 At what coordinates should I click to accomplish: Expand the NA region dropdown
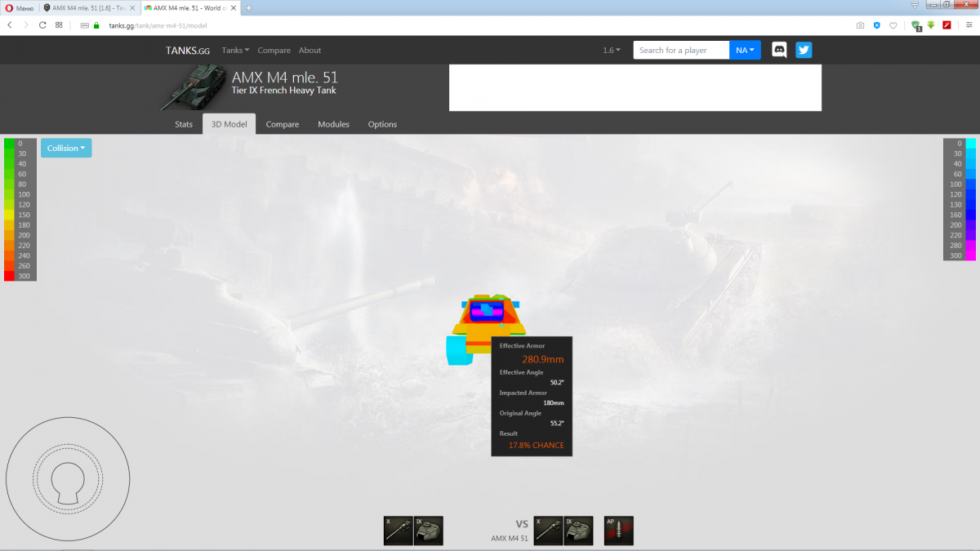point(745,50)
